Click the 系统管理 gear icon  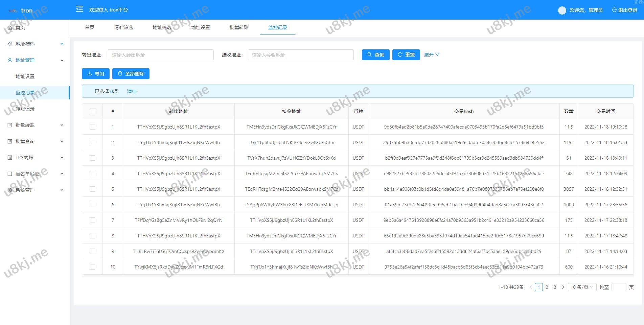(x=10, y=190)
